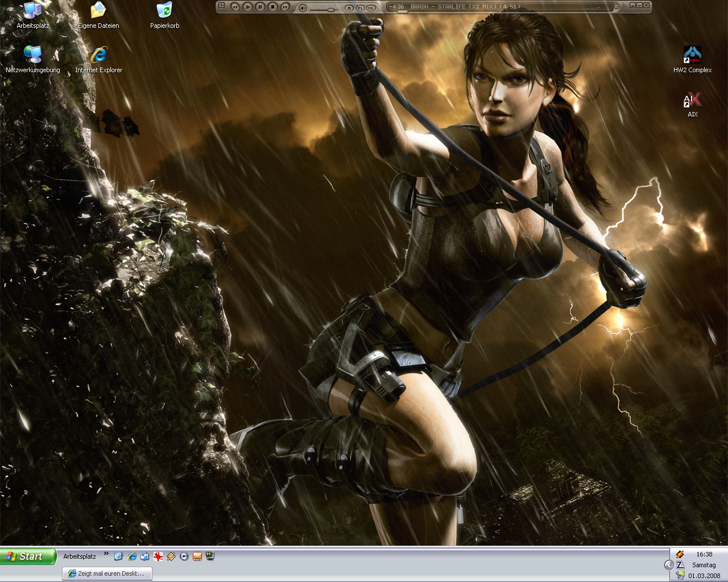Click the round button right of Winamp display
728x582 pixels.
click(617, 7)
